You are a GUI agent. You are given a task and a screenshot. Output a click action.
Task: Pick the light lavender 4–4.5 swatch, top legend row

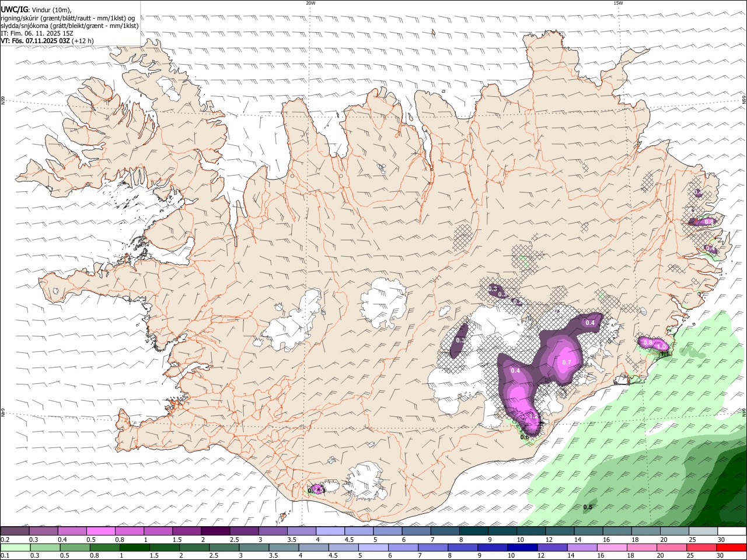(x=329, y=531)
